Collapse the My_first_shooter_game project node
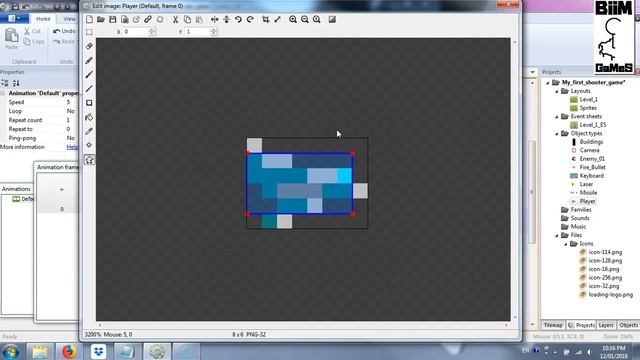The image size is (640, 360). point(548,82)
